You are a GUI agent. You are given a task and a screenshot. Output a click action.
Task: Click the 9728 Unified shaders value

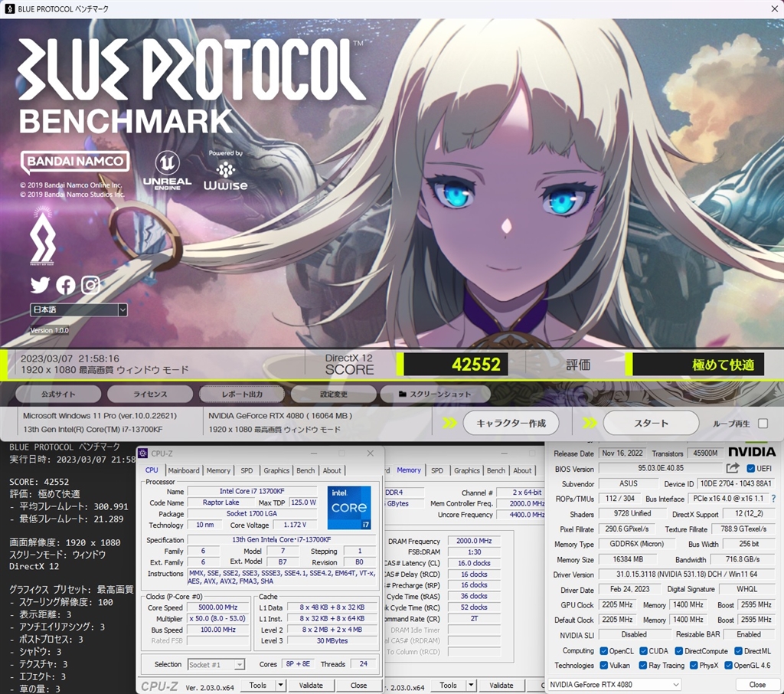[632, 514]
